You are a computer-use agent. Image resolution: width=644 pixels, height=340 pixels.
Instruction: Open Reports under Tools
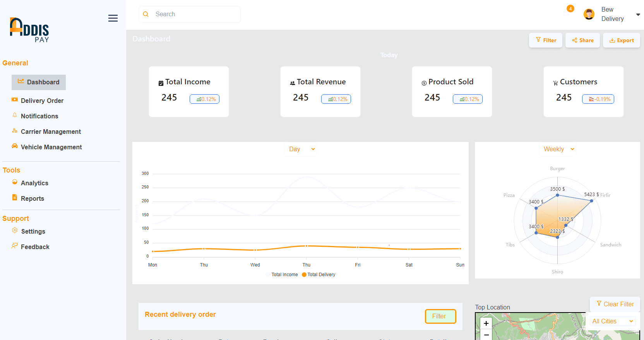click(33, 198)
